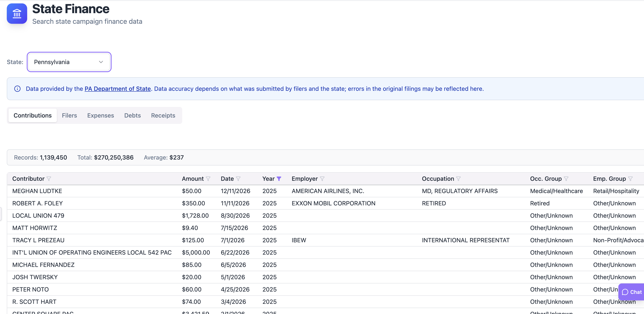Click the Total $270,250,386 value
Viewport: 644px width, 314px height.
point(113,157)
